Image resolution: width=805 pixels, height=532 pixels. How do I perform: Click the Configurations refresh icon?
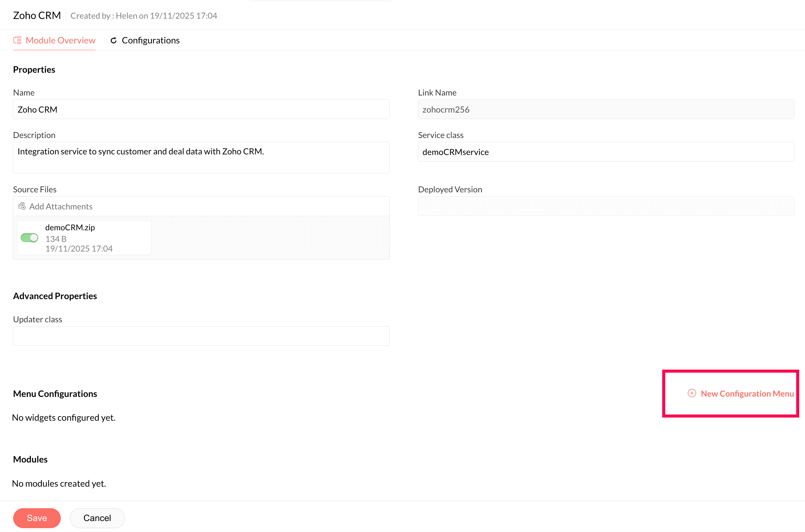(x=114, y=41)
